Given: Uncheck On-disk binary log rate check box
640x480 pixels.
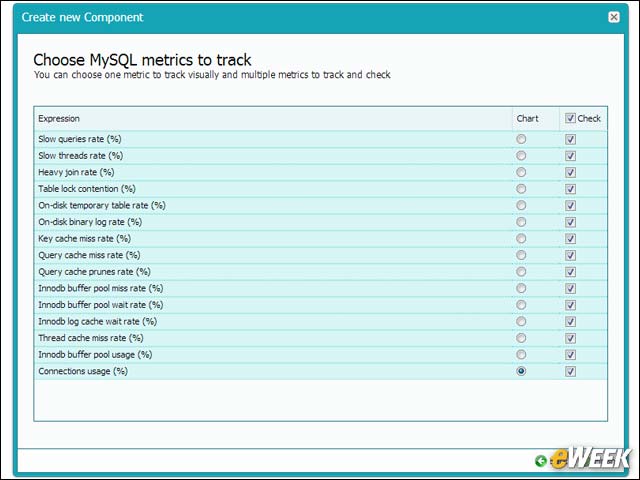Looking at the screenshot, I should (x=570, y=222).
